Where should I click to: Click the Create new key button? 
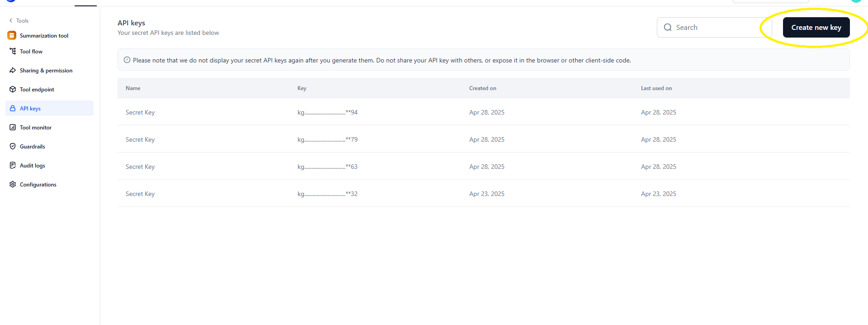coord(816,27)
